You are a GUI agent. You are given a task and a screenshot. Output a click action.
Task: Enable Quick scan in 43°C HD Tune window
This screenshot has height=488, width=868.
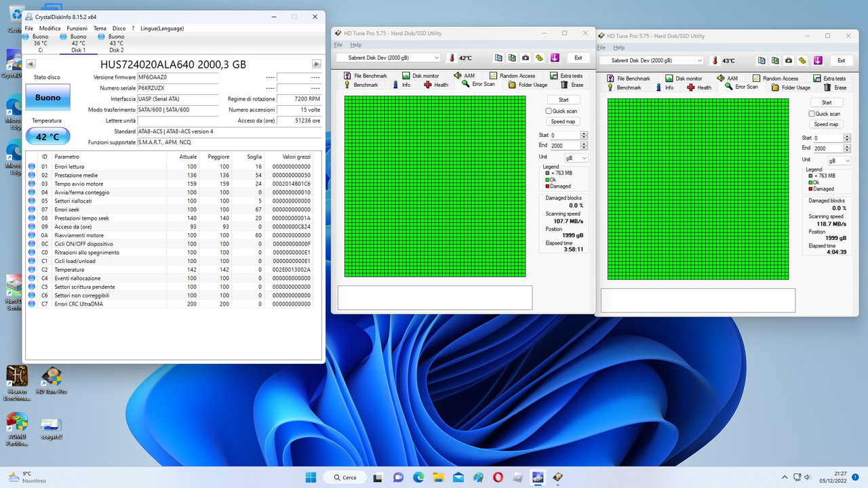pyautogui.click(x=812, y=114)
